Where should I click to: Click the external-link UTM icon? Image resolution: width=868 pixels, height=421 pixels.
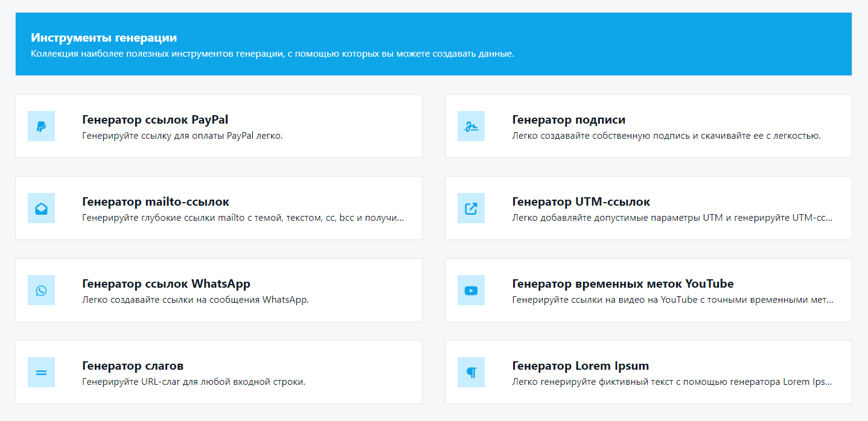[471, 208]
